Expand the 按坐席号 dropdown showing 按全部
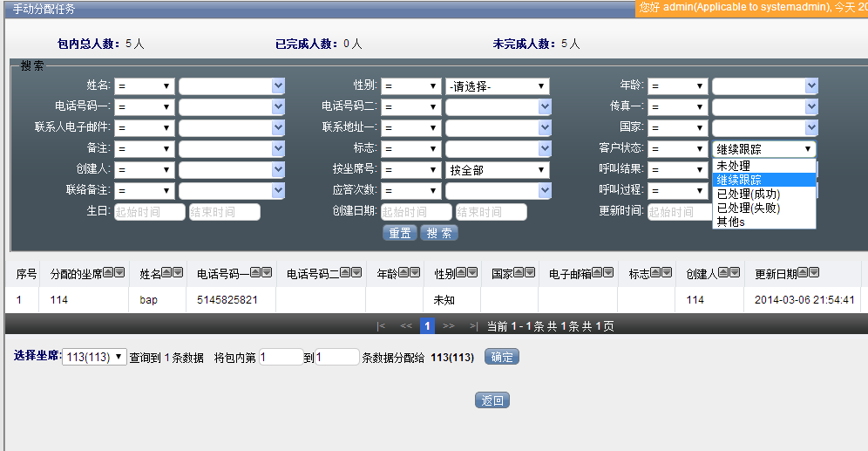This screenshot has height=451, width=868. point(497,170)
